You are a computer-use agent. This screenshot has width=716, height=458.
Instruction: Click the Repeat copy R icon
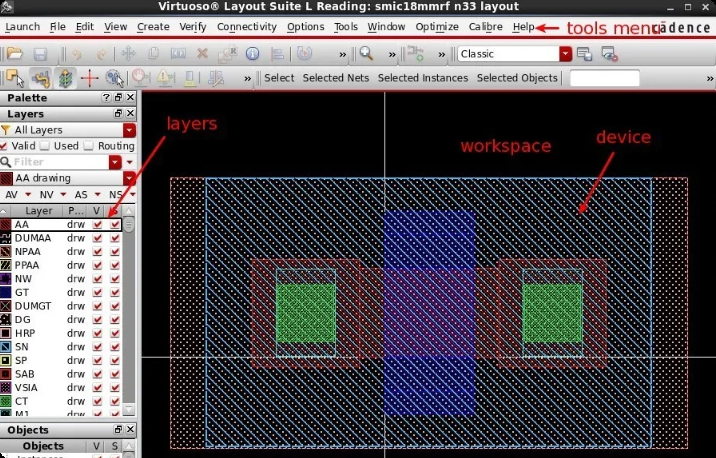(x=227, y=54)
